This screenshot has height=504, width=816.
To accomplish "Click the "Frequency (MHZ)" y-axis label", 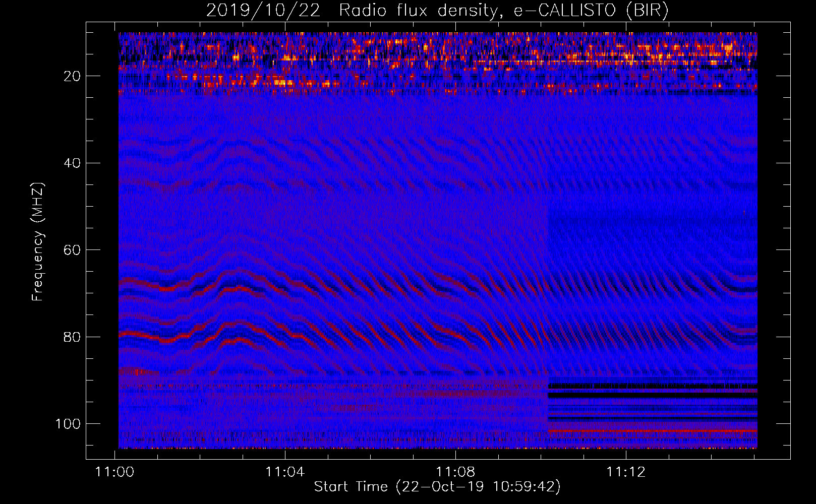I will pos(38,241).
